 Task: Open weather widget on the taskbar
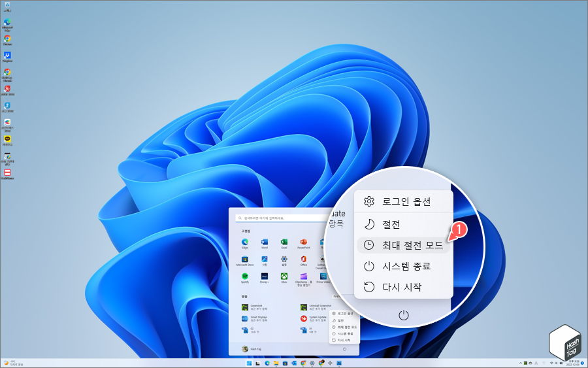pos(13,363)
